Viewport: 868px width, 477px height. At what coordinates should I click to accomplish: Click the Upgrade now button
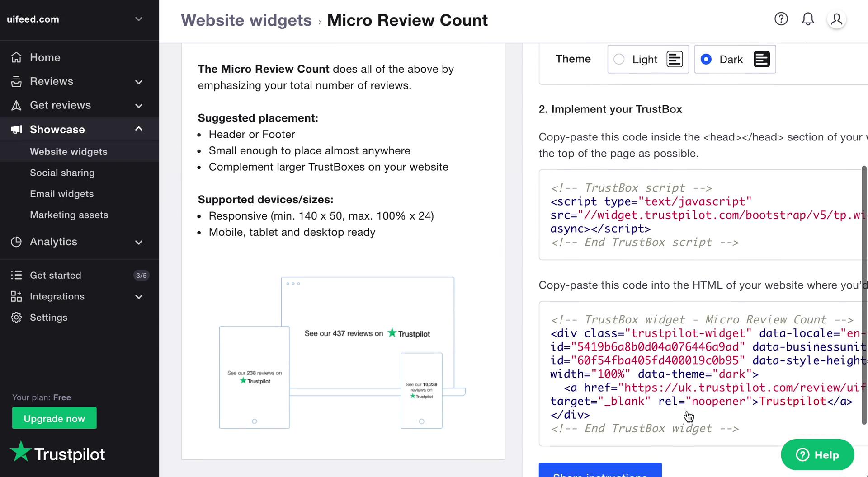coord(54,418)
